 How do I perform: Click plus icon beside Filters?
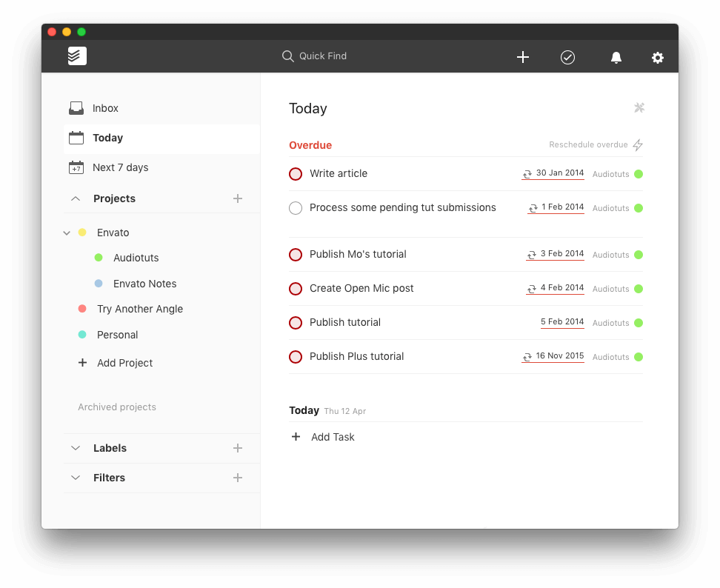237,478
